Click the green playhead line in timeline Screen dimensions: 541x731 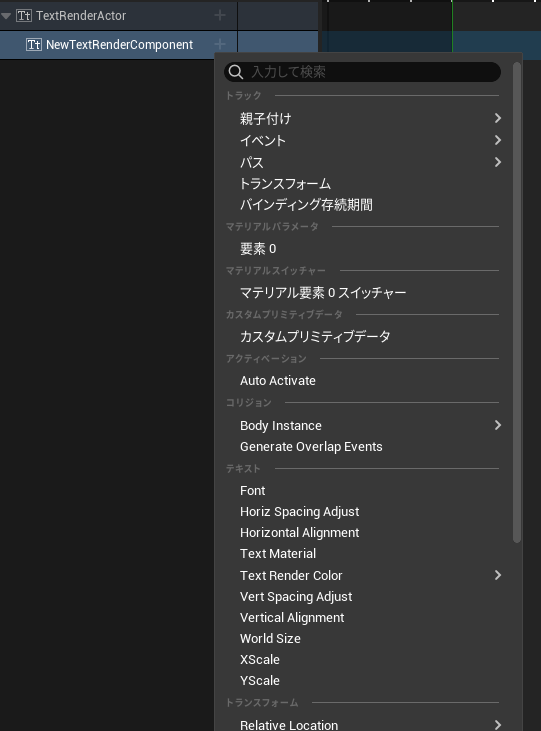point(452,26)
